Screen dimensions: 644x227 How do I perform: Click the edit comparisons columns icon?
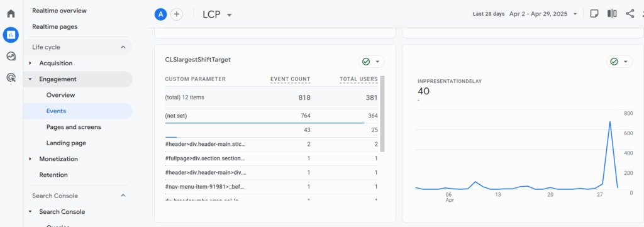click(x=612, y=14)
